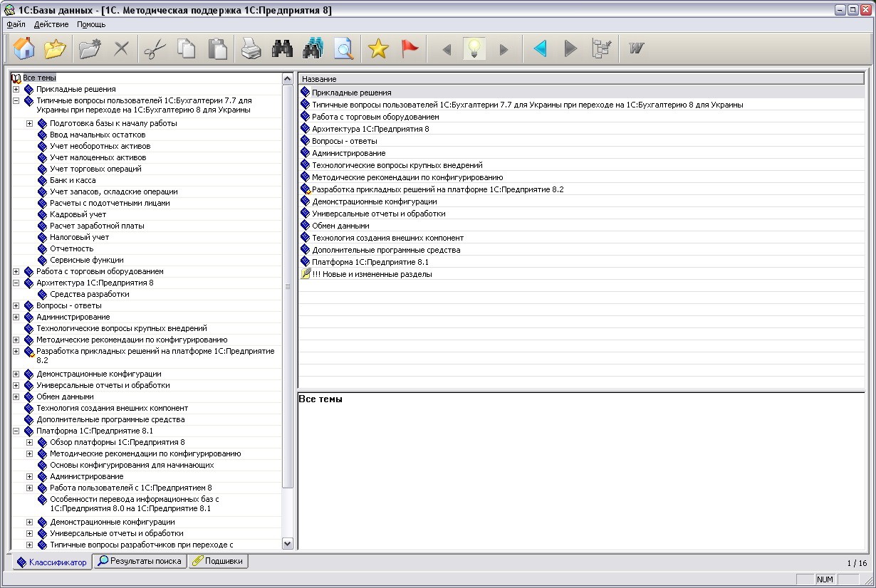The image size is (876, 588).
Task: Select 'Особенности перевода информационных баз' tree item
Action: [135, 504]
